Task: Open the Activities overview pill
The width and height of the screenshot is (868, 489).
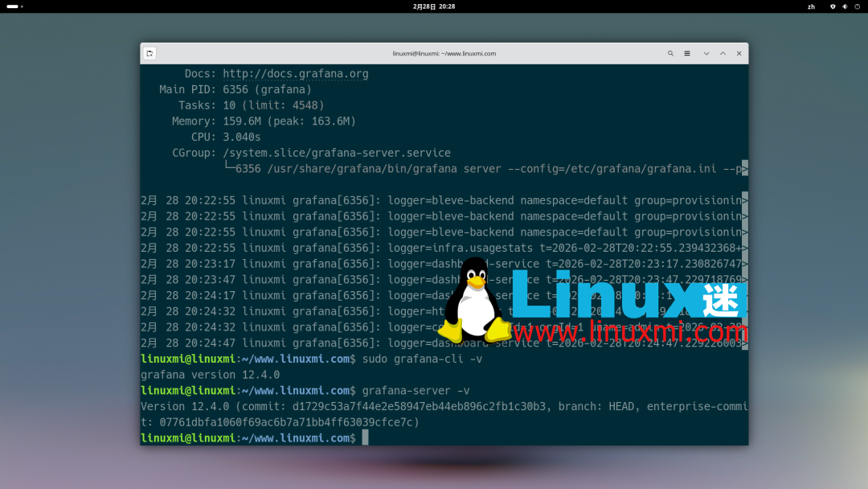Action: point(14,6)
